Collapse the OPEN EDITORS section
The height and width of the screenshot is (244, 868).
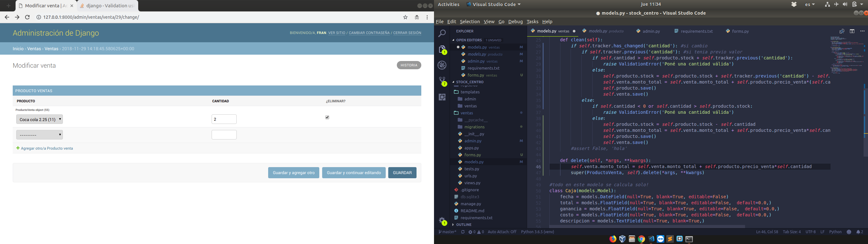[469, 40]
